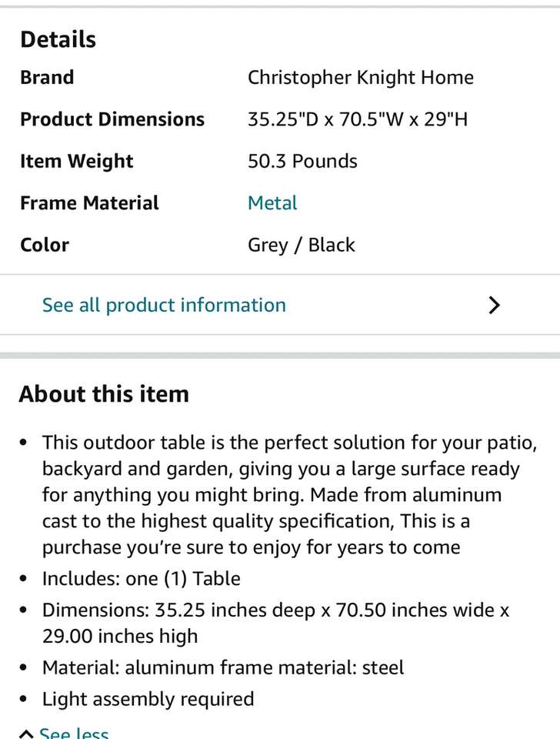Click the Includes: one (1) Table bullet
This screenshot has width=560, height=739.
[x=142, y=579]
